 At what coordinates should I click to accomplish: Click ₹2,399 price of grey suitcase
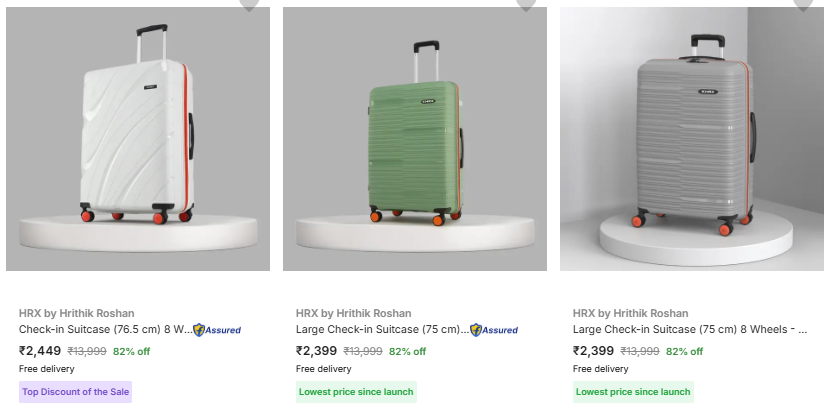click(x=594, y=351)
